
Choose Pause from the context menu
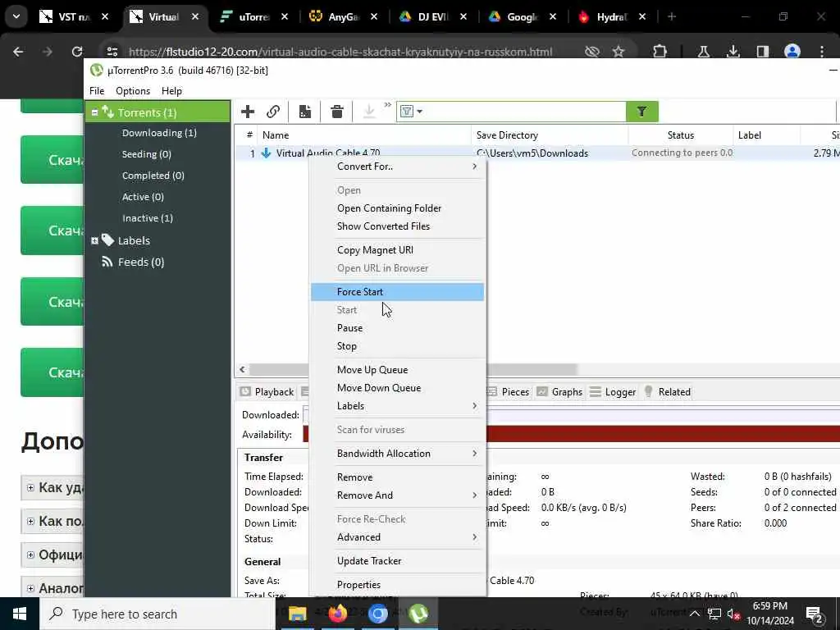click(x=397, y=328)
